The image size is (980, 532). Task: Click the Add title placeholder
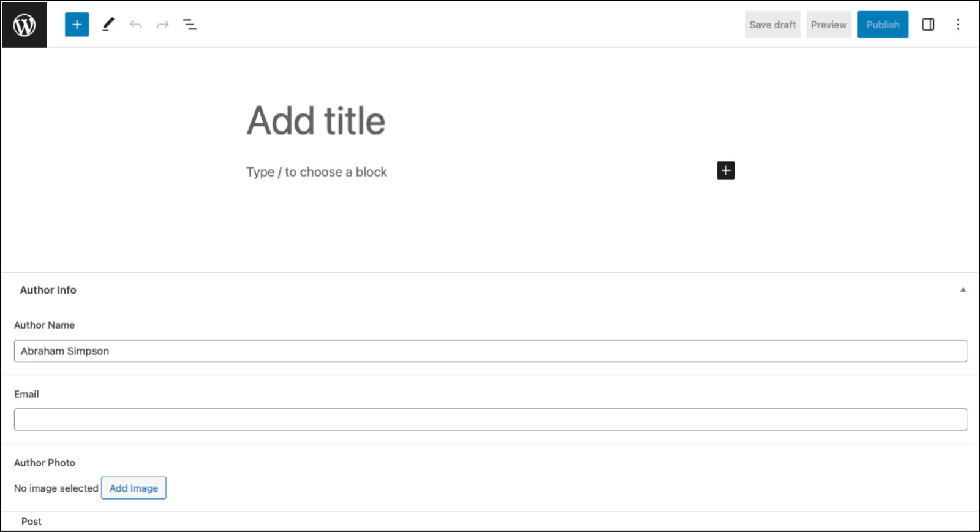pyautogui.click(x=315, y=121)
